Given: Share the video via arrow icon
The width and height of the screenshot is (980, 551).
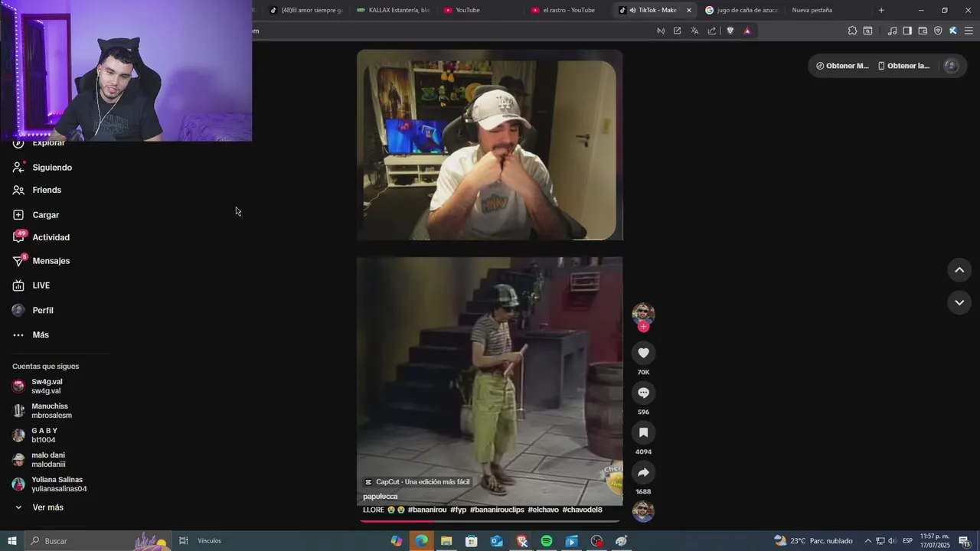Looking at the screenshot, I should point(643,472).
